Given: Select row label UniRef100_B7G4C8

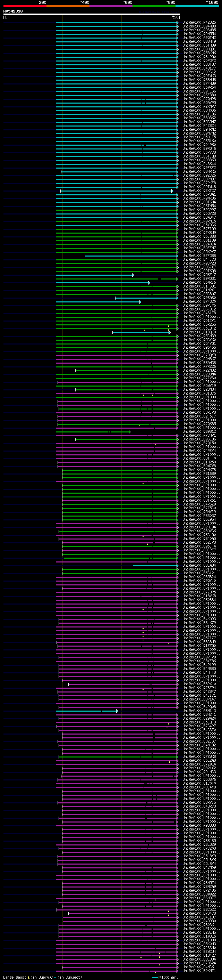Looking at the screenshot, I should [199, 913].
